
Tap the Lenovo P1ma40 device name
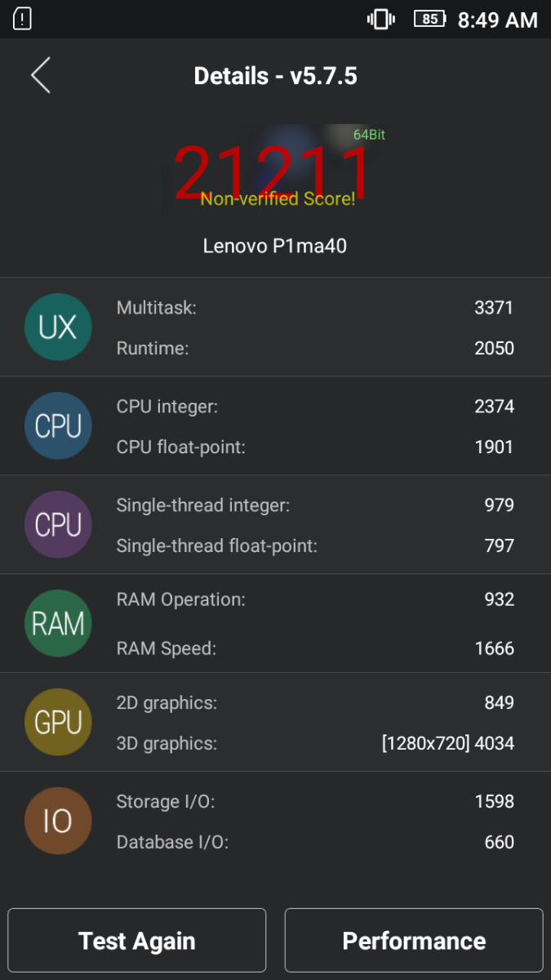pyautogui.click(x=275, y=245)
